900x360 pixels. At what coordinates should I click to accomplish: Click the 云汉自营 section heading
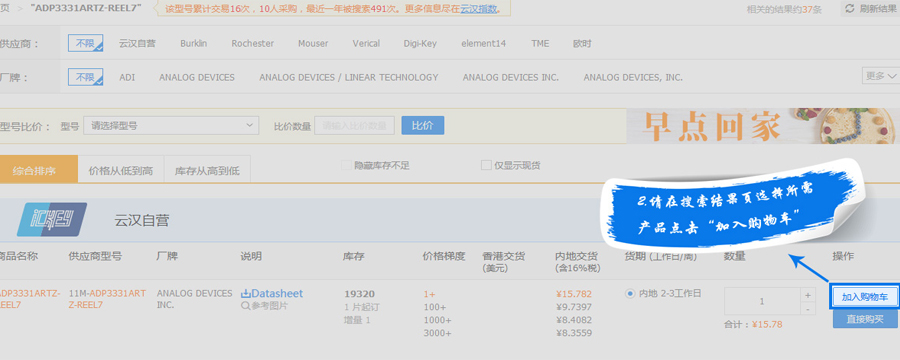(x=142, y=220)
